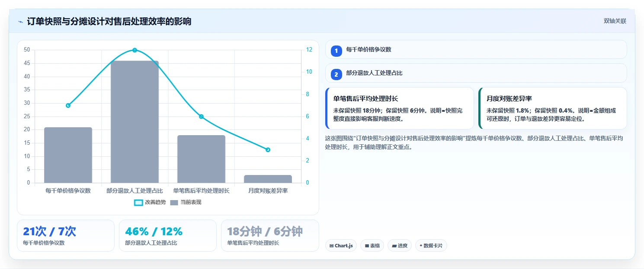Click the line point above 单笔售后平均处理时长 bar
Screen dimensions: 644x269
point(201,117)
